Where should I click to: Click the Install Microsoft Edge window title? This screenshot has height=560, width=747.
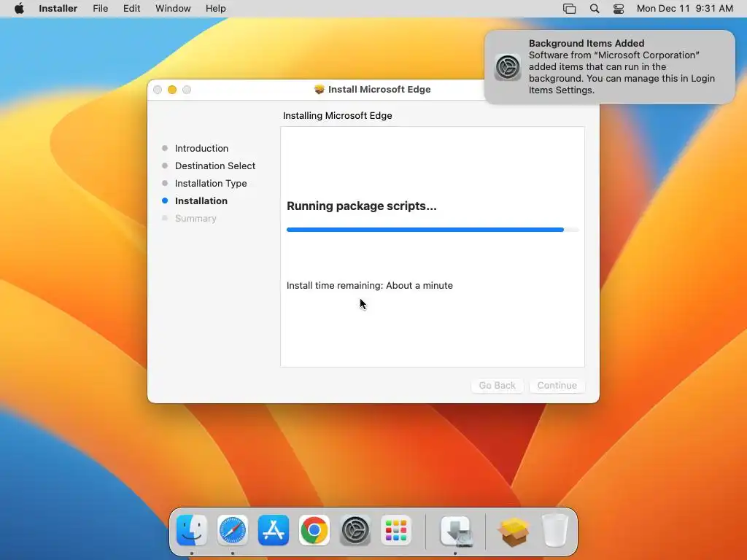379,89
